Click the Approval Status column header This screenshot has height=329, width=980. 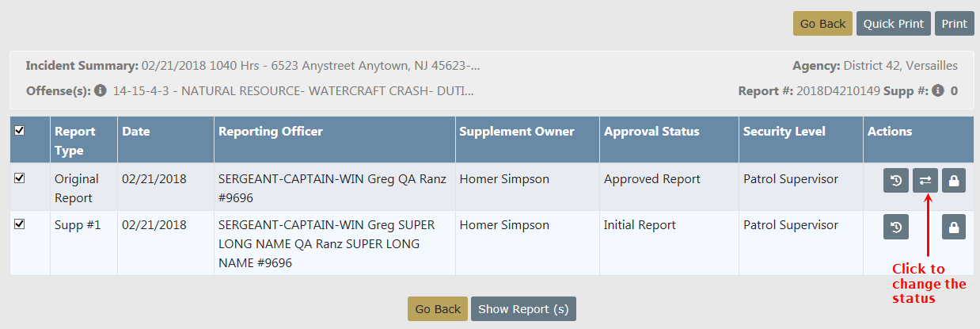click(651, 132)
